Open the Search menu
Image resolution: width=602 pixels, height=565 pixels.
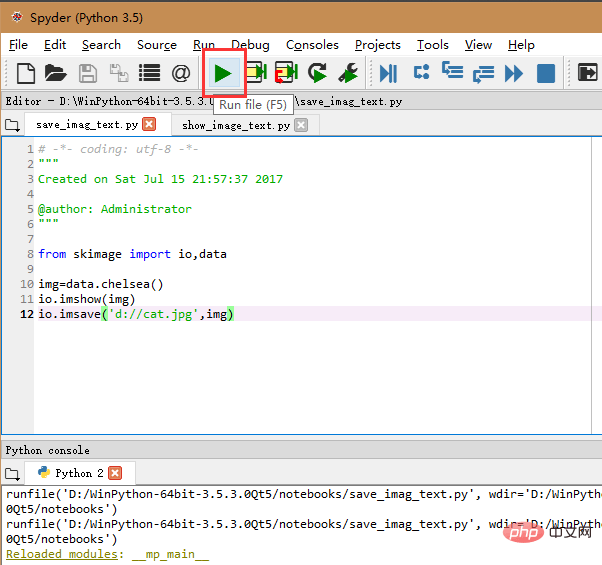pos(101,45)
